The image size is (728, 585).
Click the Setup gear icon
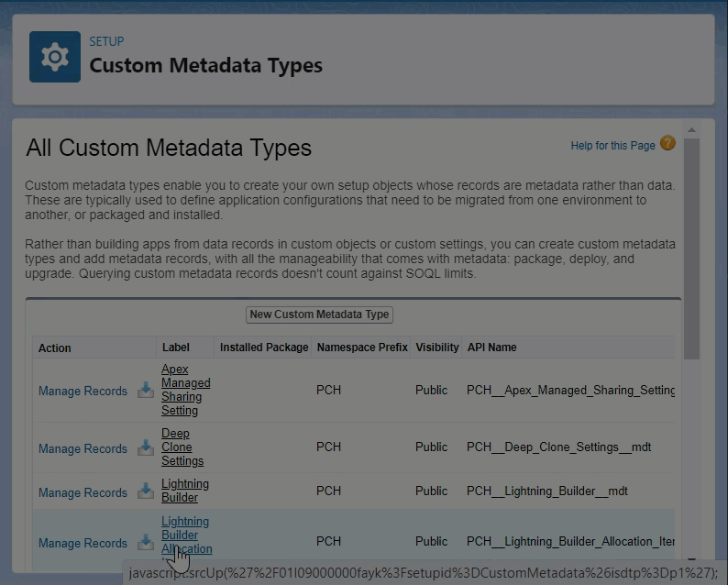[55, 57]
